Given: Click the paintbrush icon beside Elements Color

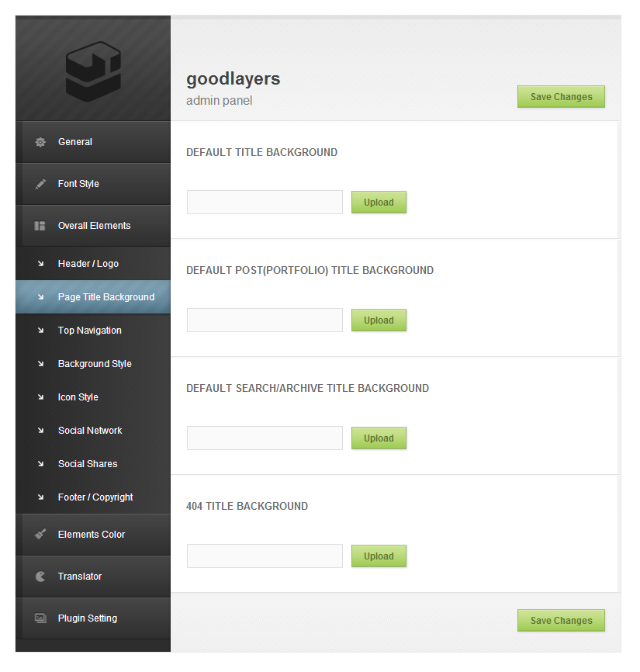Looking at the screenshot, I should tap(40, 535).
